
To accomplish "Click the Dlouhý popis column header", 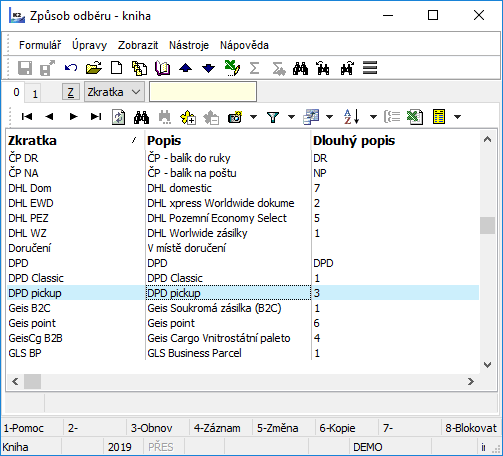I will [395, 141].
